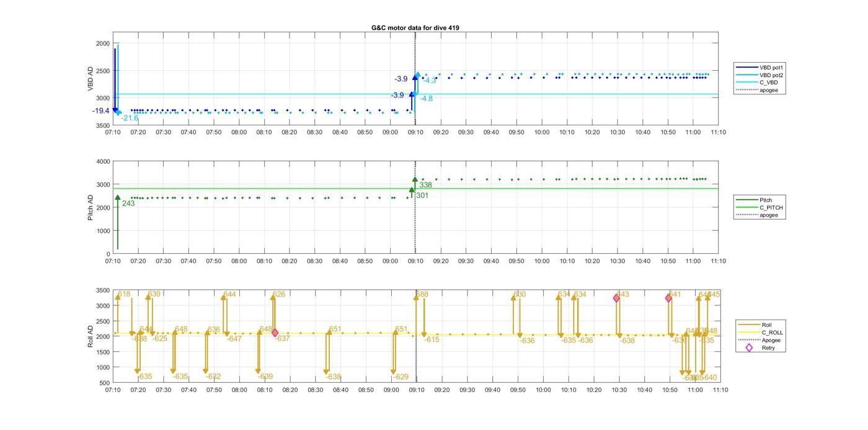
Task: Click the '-629' roll annotation
Action: 401,377
